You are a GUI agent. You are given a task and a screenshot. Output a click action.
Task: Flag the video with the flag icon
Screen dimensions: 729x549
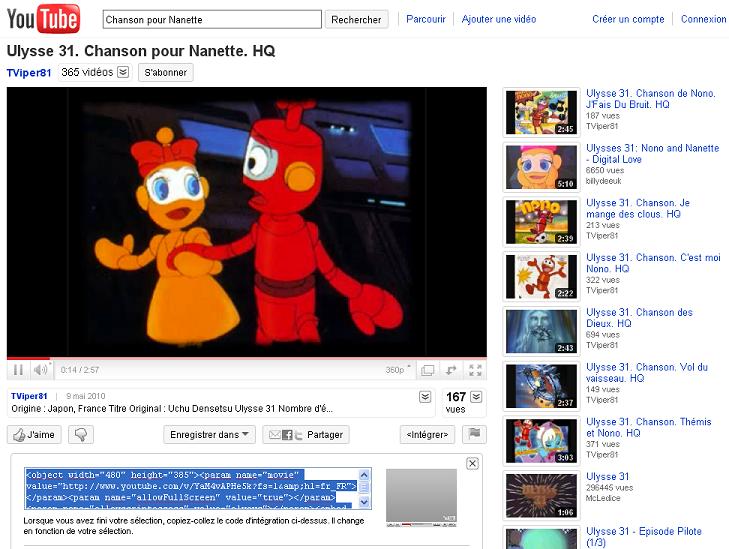coord(474,435)
